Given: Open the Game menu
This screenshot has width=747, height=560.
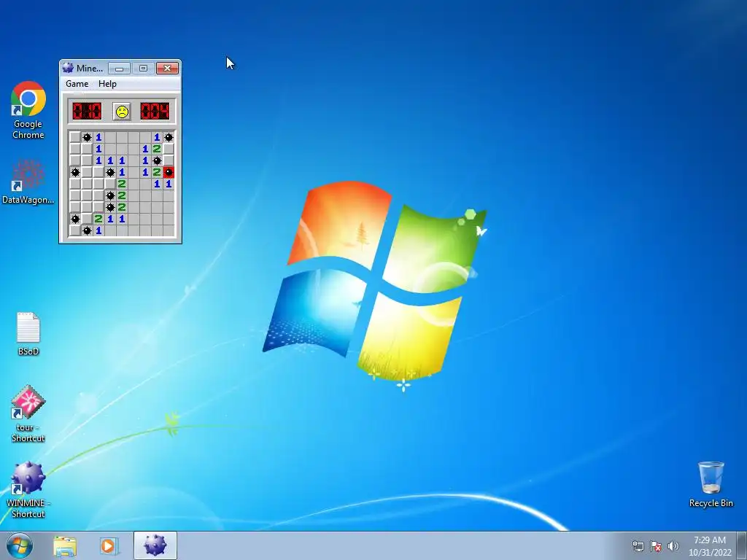Looking at the screenshot, I should click(77, 84).
